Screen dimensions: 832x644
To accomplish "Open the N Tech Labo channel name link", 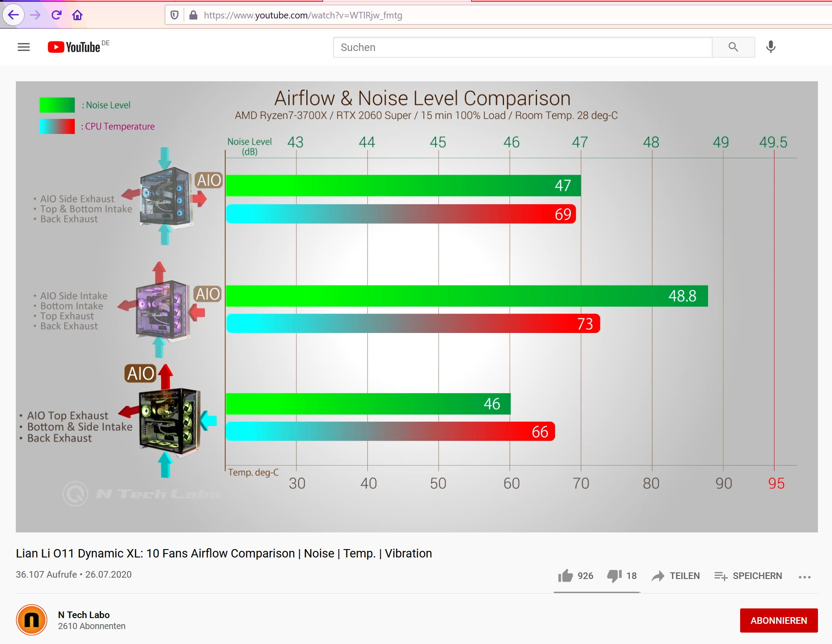I will tap(84, 615).
